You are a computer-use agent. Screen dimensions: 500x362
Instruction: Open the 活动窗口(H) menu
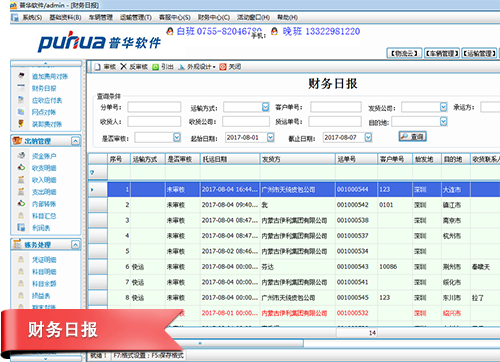[253, 17]
